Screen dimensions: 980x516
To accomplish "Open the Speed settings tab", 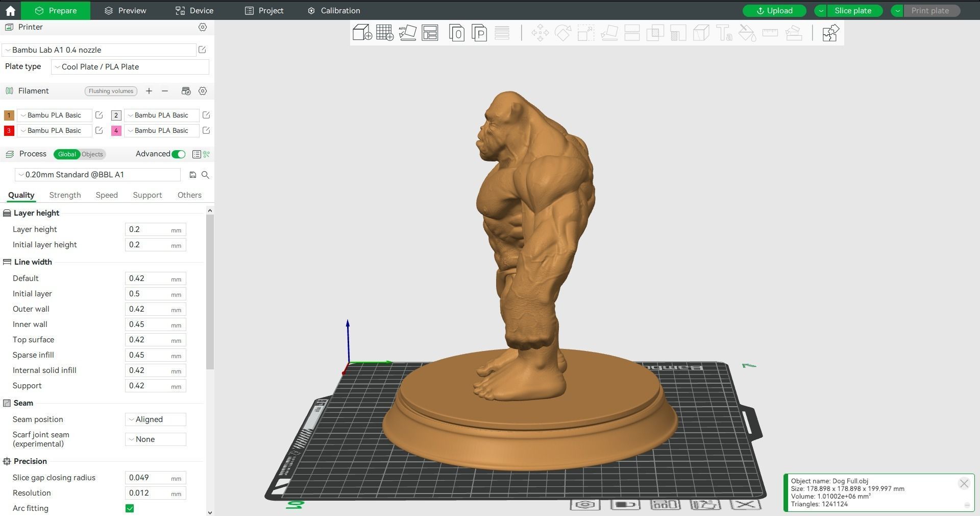I will click(x=107, y=195).
